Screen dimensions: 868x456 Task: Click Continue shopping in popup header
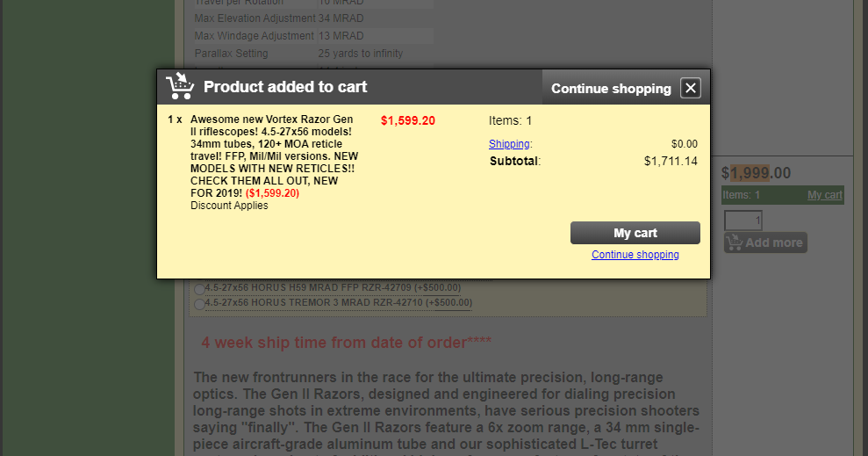click(611, 89)
